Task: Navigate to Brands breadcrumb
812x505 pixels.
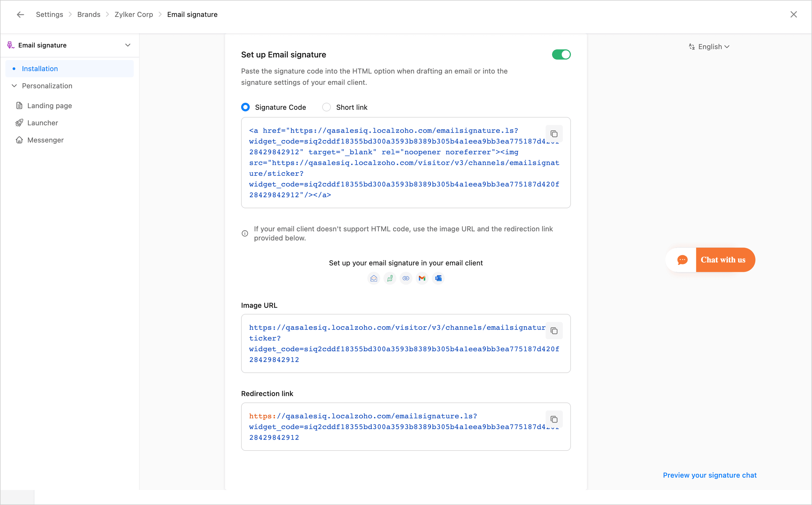Action: 89,14
